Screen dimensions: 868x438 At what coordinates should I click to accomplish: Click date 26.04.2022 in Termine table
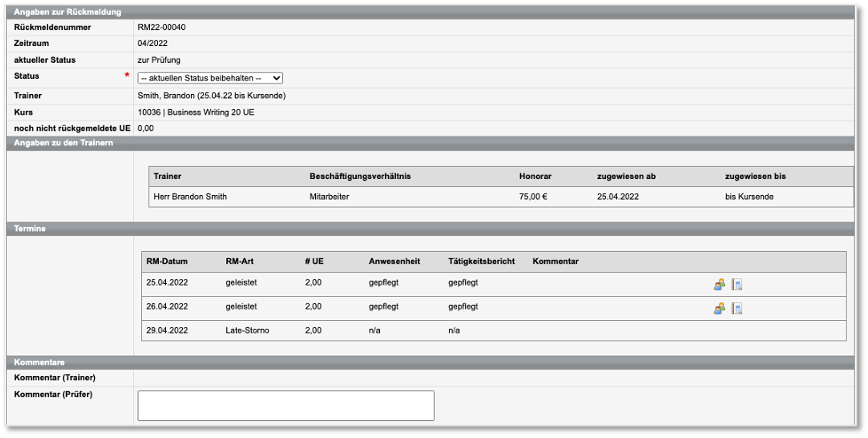point(167,307)
